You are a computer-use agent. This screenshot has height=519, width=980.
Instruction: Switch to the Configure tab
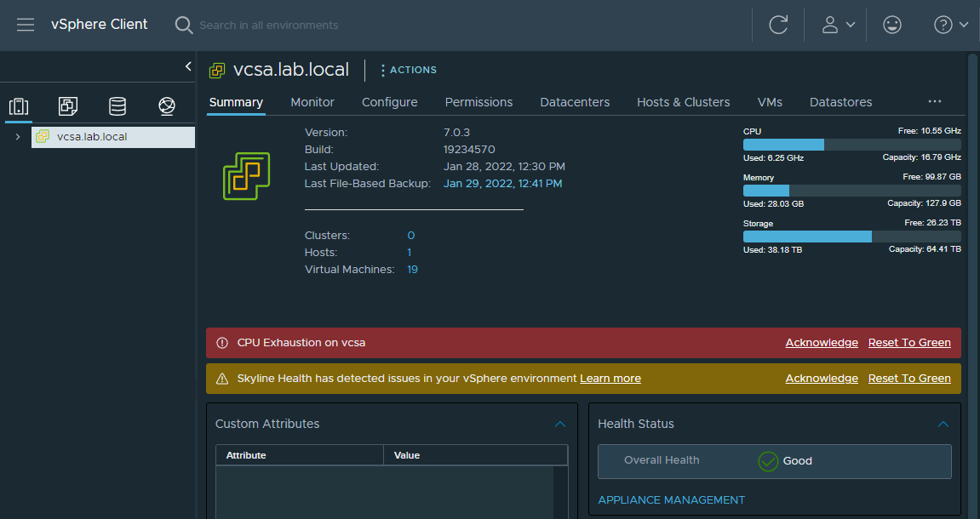tap(389, 102)
